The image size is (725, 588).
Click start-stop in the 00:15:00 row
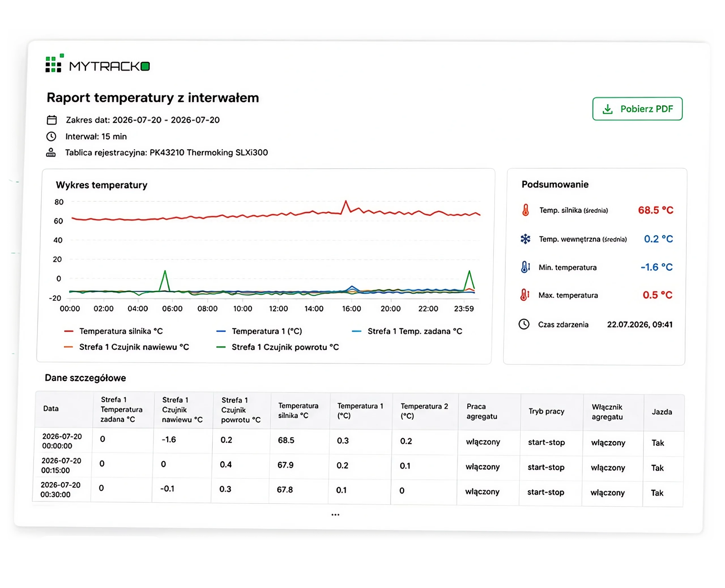coord(546,467)
